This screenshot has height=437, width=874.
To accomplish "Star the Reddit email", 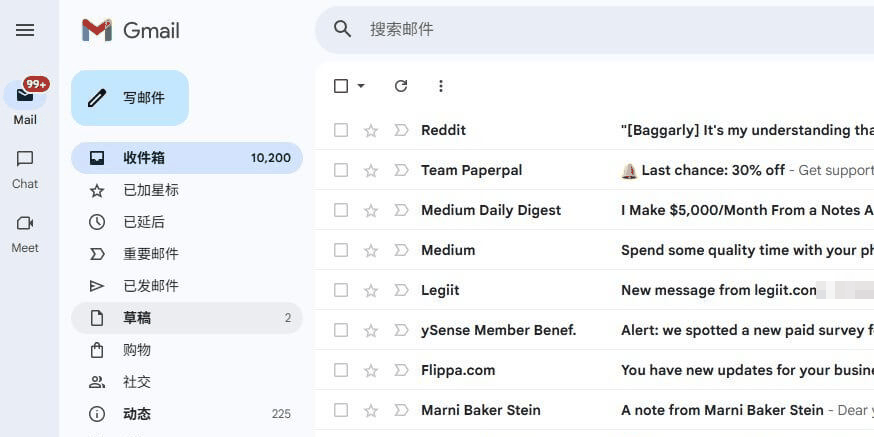I will pyautogui.click(x=371, y=130).
